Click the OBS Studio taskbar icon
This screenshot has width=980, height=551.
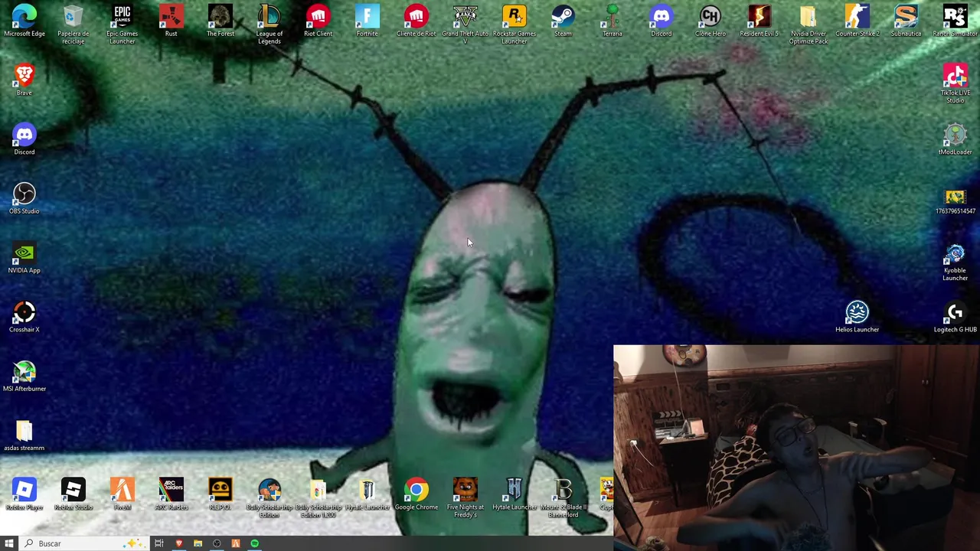point(217,543)
